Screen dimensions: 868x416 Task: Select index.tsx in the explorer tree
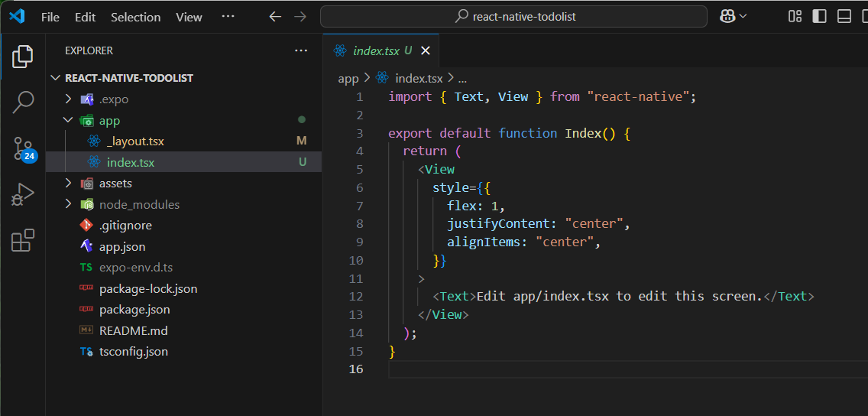(184, 162)
